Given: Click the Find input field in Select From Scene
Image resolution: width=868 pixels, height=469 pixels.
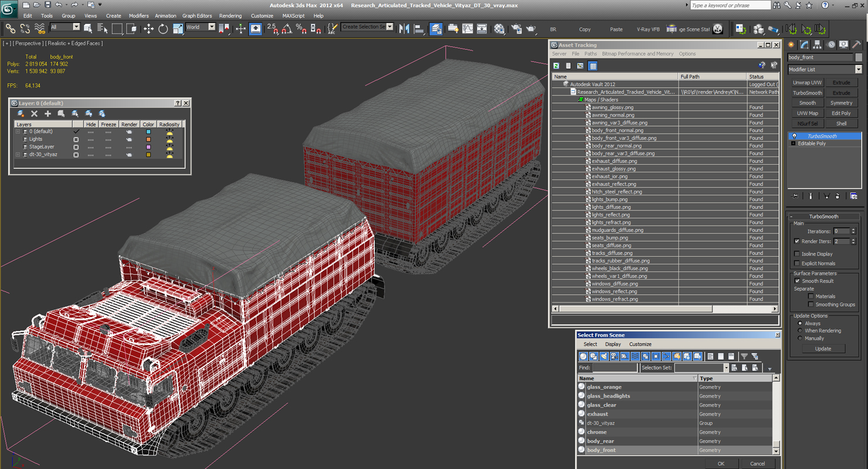Looking at the screenshot, I should pyautogui.click(x=615, y=368).
